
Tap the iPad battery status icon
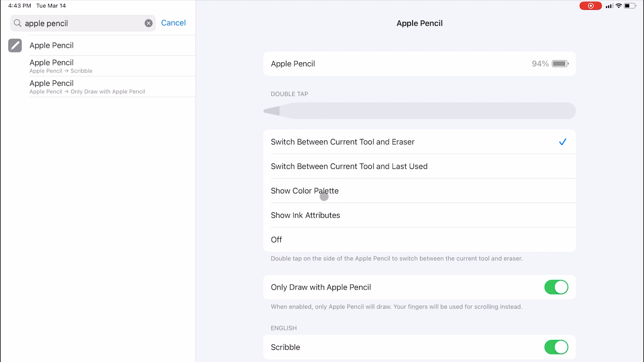point(630,6)
